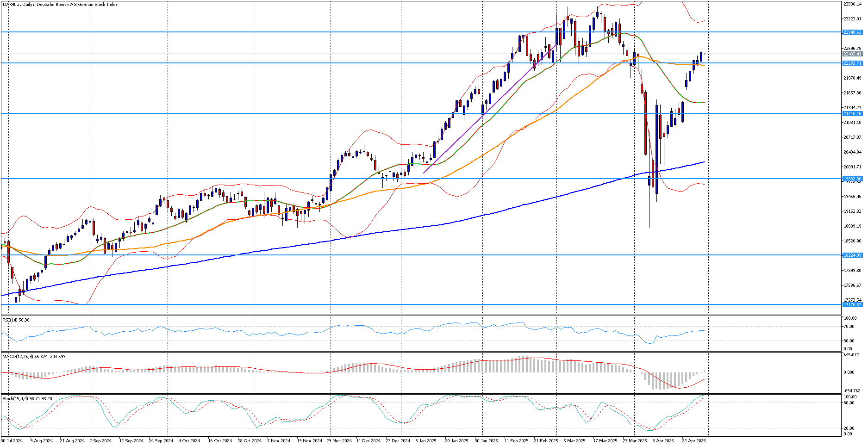Screen dimensions: 868x446
Task: Select the grey 22483.41 current price tag
Action: pyautogui.click(x=852, y=54)
